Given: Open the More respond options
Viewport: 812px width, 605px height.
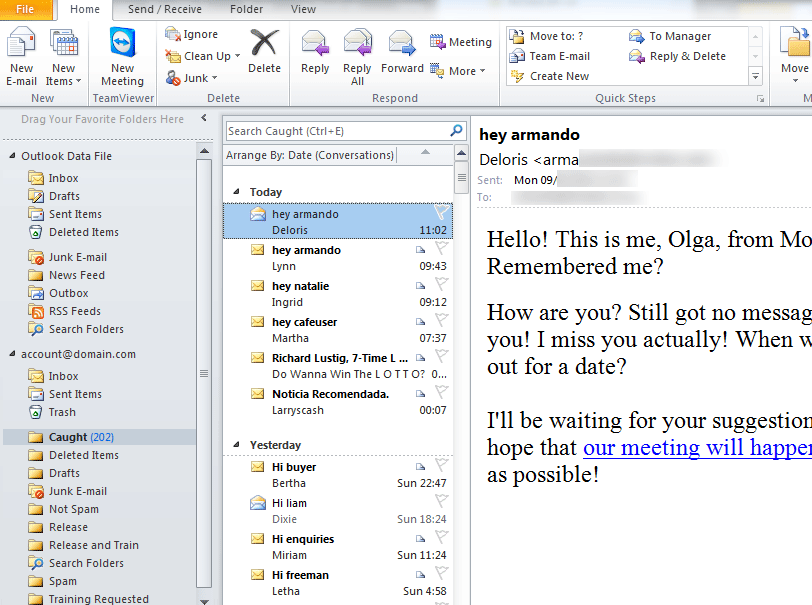Looking at the screenshot, I should tap(457, 71).
